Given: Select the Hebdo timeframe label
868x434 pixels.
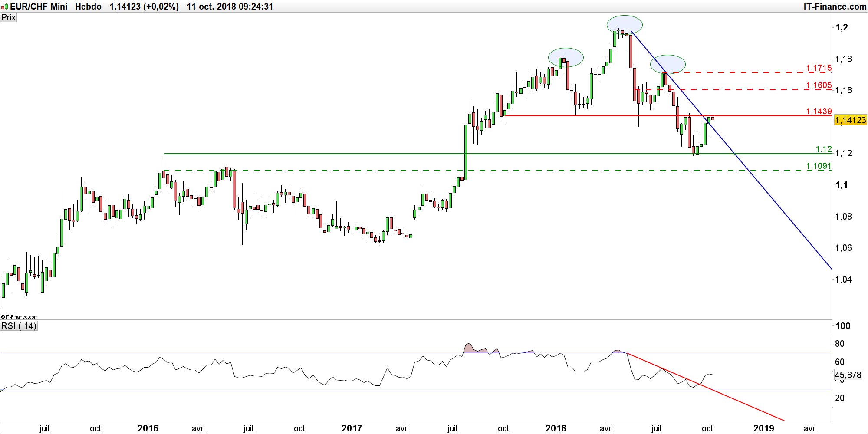Looking at the screenshot, I should [88, 7].
